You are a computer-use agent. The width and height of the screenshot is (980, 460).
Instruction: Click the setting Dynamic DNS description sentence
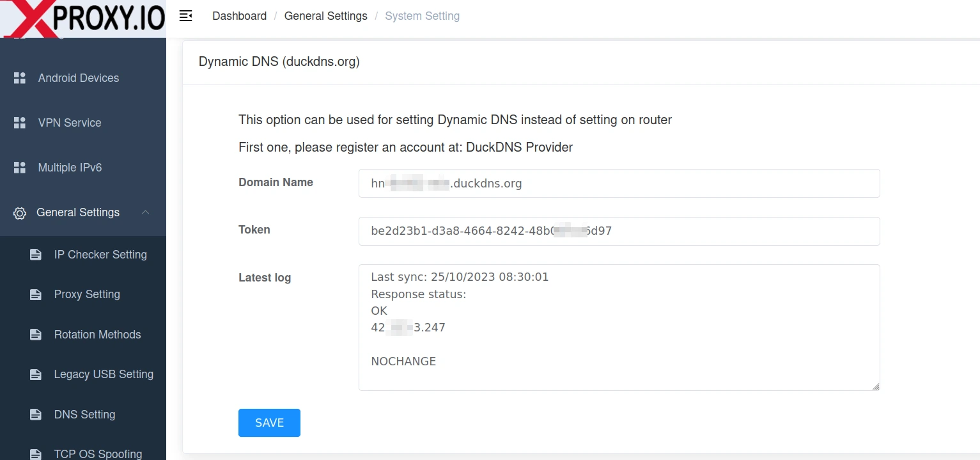coord(455,120)
